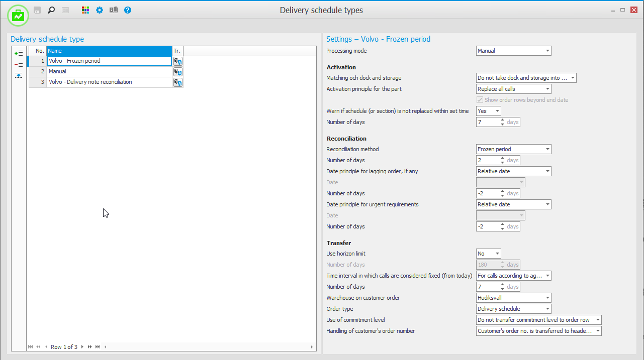Click the green briefcase application logo
This screenshot has height=360, width=644.
click(18, 16)
